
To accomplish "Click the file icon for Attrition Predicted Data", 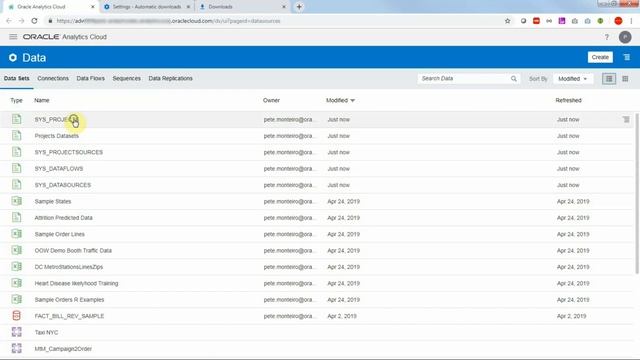I will point(16,217).
